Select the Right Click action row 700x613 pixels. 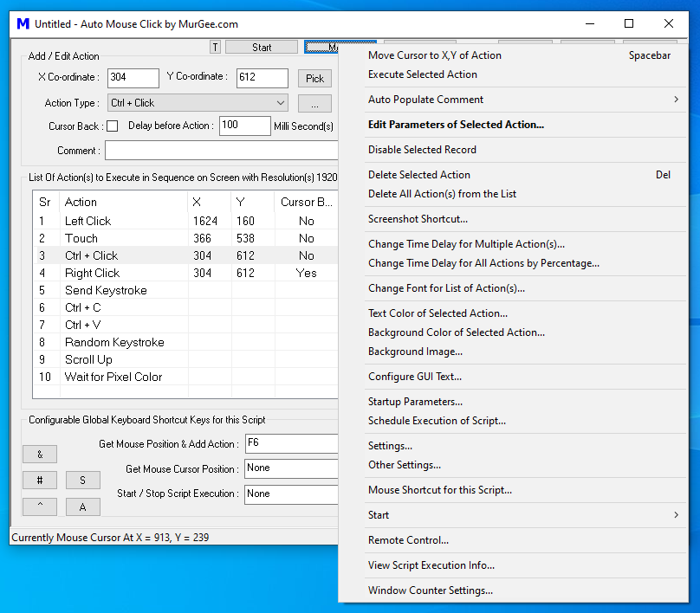(x=185, y=273)
